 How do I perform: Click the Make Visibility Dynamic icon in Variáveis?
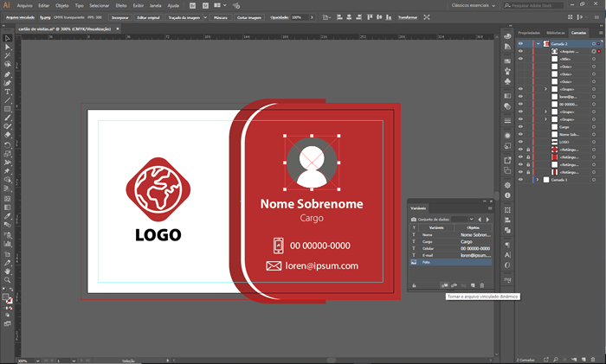pyautogui.click(x=455, y=285)
